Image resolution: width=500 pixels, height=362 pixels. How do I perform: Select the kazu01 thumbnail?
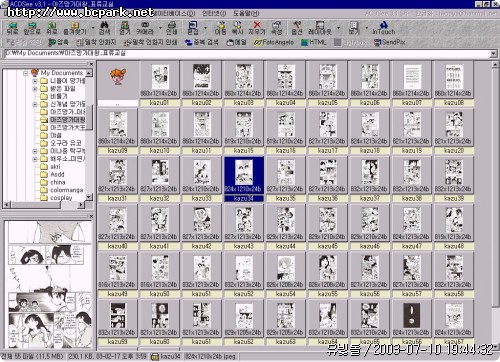pyautogui.click(x=160, y=84)
